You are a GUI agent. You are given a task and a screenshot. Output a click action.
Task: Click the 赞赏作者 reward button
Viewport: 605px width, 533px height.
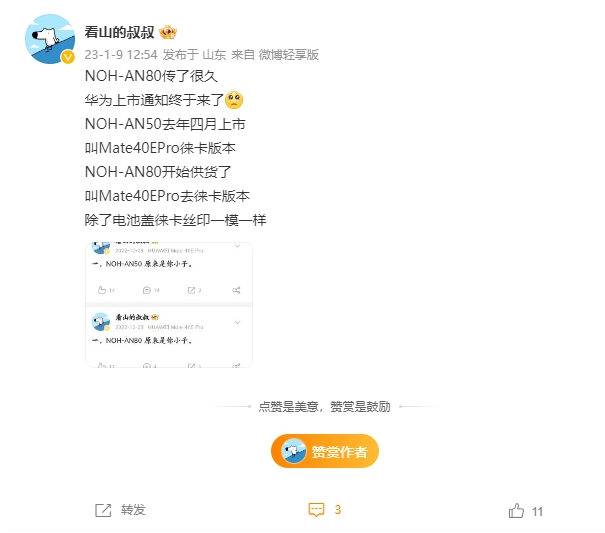[x=325, y=451]
